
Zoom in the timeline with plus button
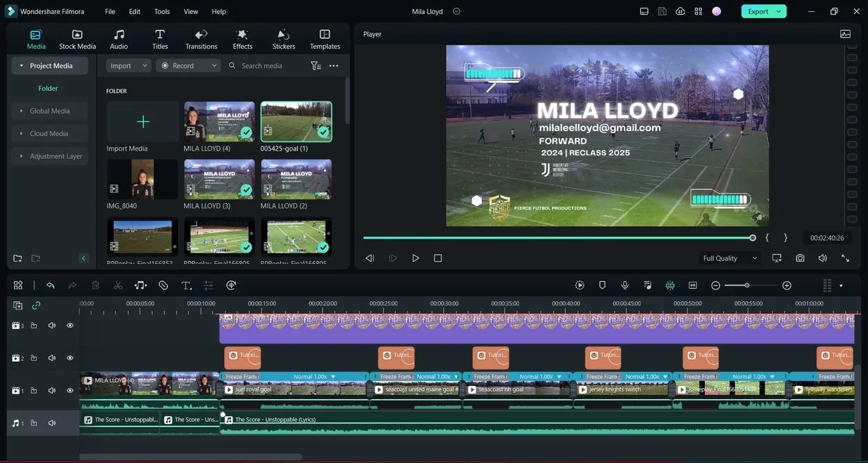point(787,285)
